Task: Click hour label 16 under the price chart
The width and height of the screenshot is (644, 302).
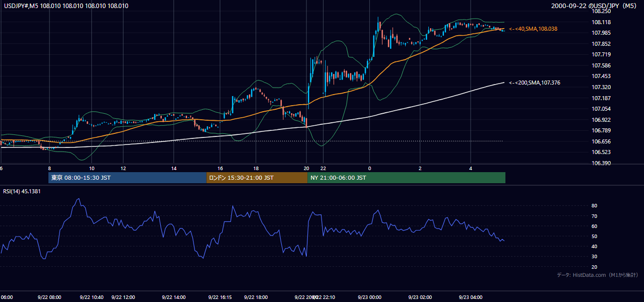Action: pos(220,168)
